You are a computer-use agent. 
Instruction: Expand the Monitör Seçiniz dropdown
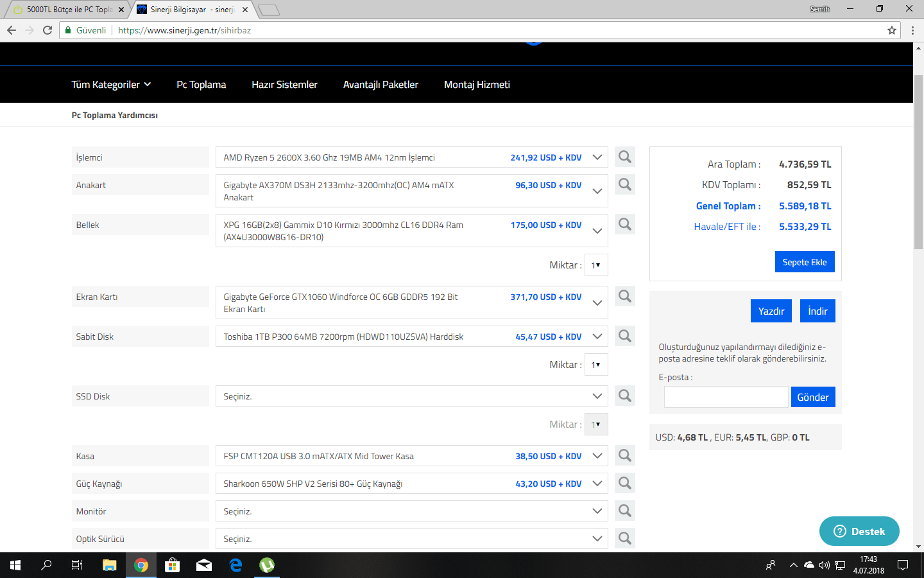click(x=412, y=511)
